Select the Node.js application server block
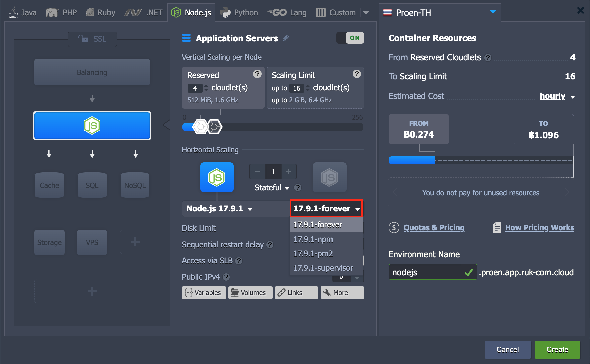The height and width of the screenshot is (364, 590). [92, 126]
